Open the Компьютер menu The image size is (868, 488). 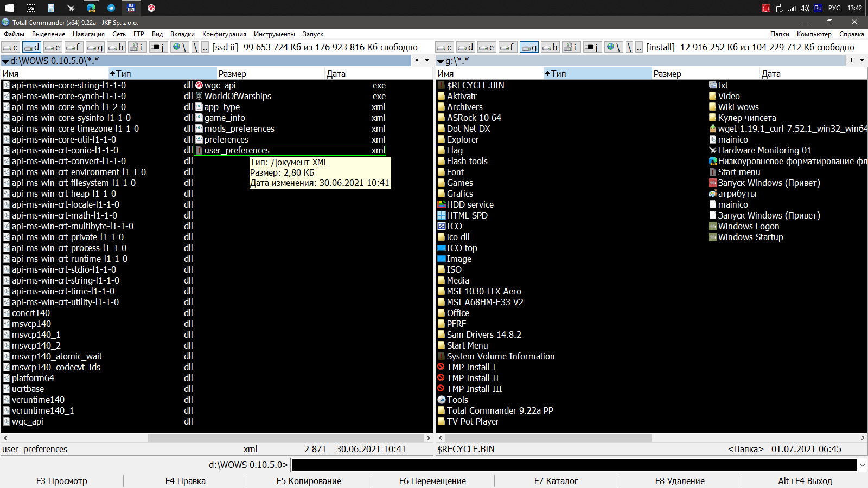tap(814, 34)
